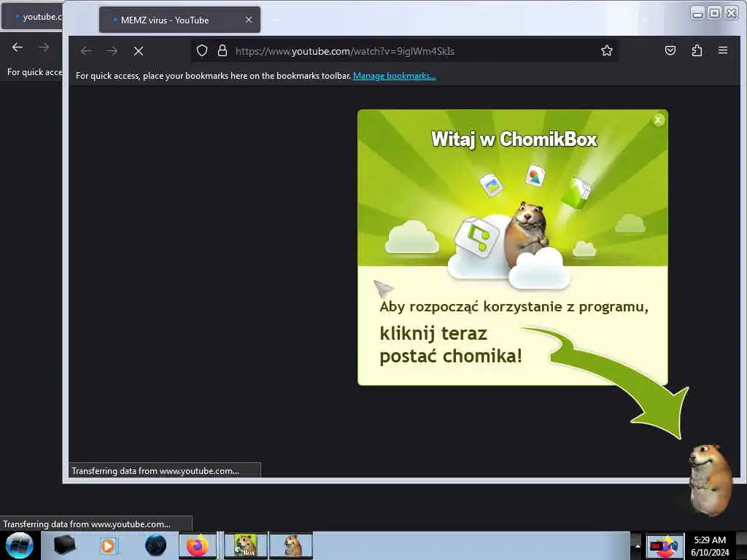Open the media player taskbar icon

(108, 545)
